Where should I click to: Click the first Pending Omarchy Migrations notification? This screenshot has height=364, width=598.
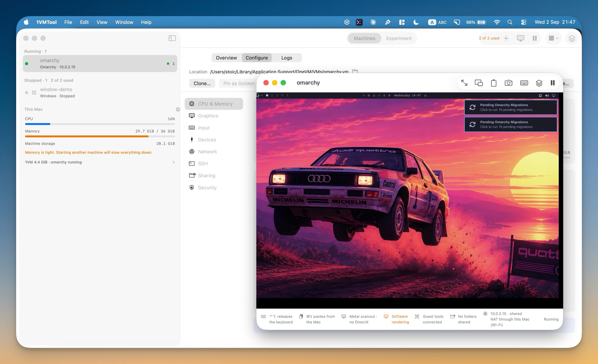pos(511,107)
